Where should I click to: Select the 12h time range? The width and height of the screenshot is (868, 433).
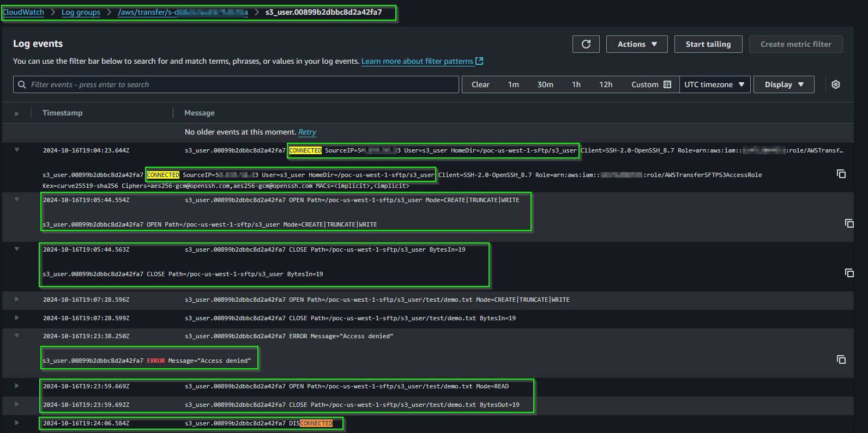coord(606,84)
